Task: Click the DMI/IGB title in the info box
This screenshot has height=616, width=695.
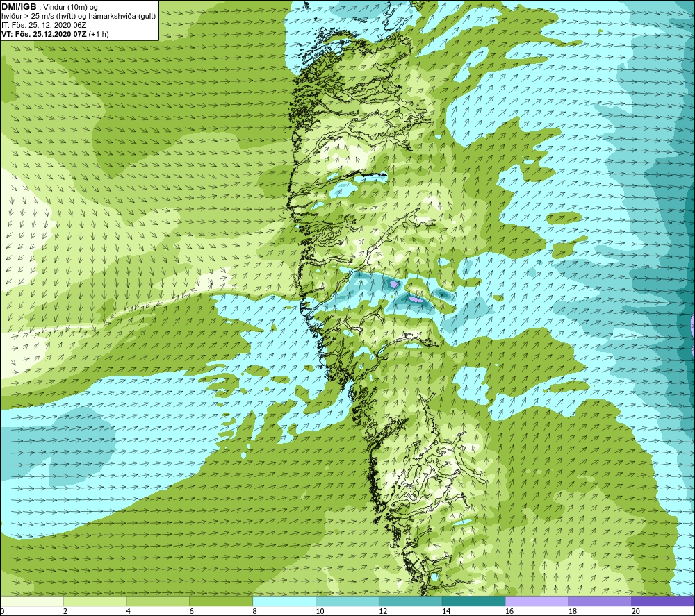Action: point(19,7)
